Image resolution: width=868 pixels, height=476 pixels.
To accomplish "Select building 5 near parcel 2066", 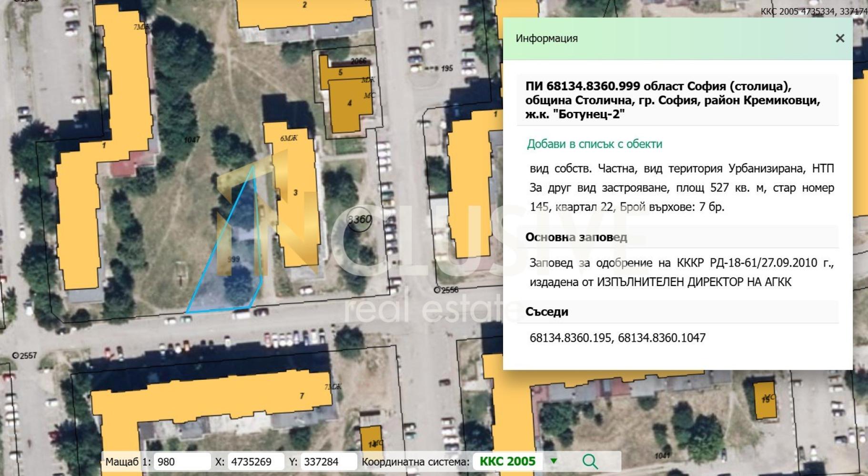I will coord(341,72).
